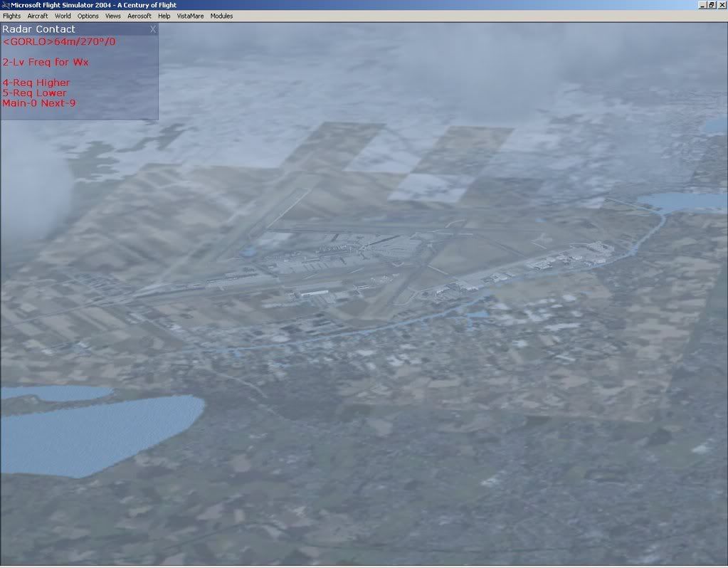
Task: Minimize the Flight Simulator window
Action: pos(702,5)
